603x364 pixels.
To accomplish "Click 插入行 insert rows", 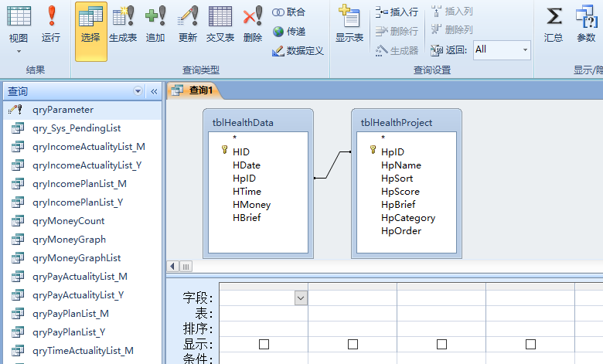I will pos(397,12).
